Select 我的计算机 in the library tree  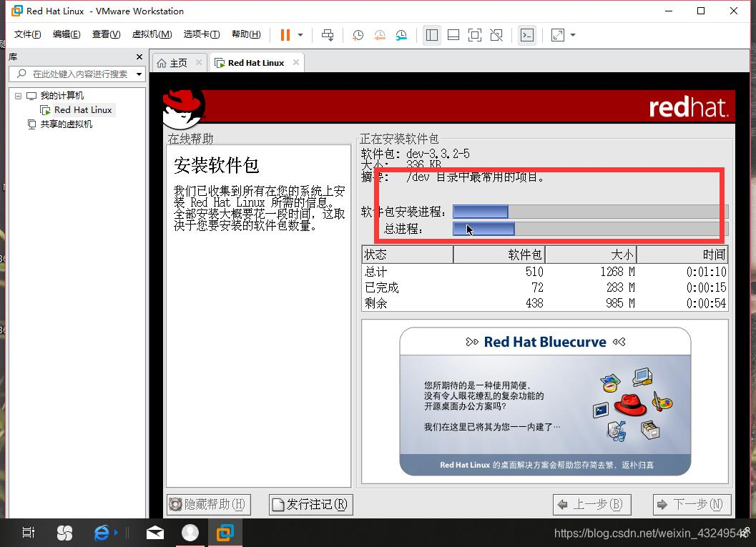tap(62, 95)
